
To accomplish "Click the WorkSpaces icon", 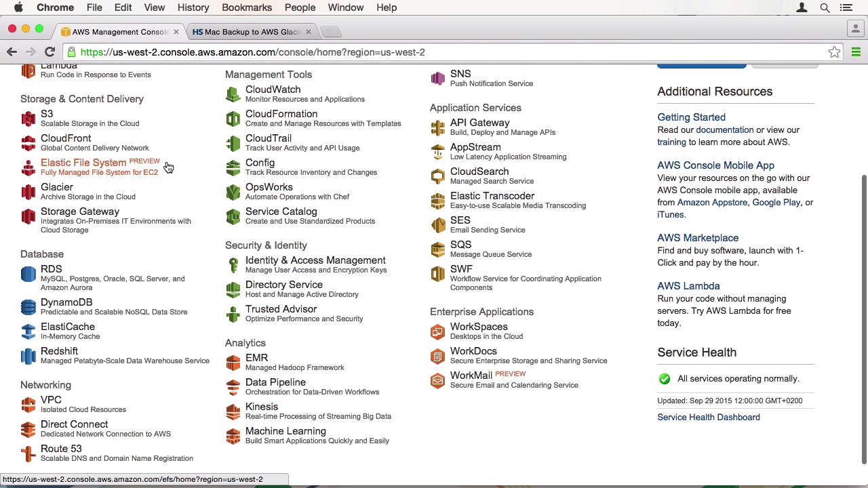I will tap(438, 331).
